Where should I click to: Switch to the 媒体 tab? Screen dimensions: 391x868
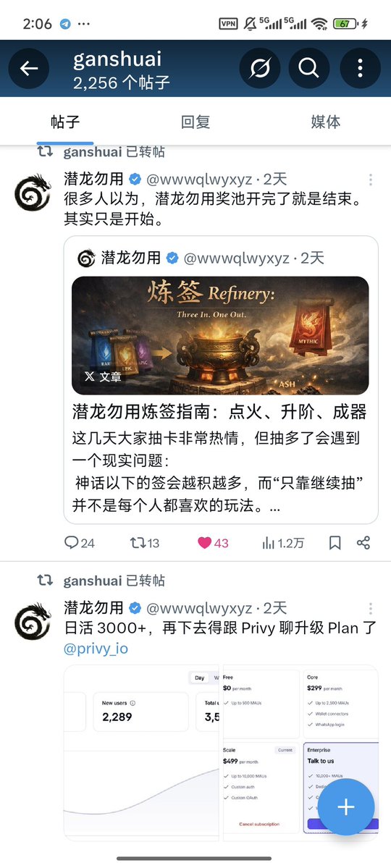(326, 122)
